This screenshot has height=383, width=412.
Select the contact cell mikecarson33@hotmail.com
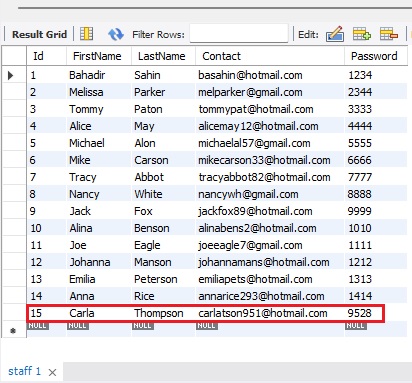[270, 160]
